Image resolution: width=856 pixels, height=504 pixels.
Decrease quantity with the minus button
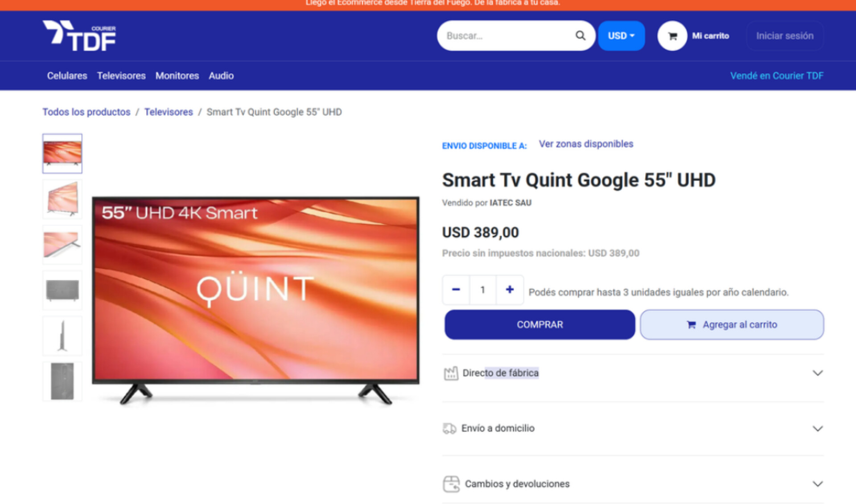(x=456, y=290)
